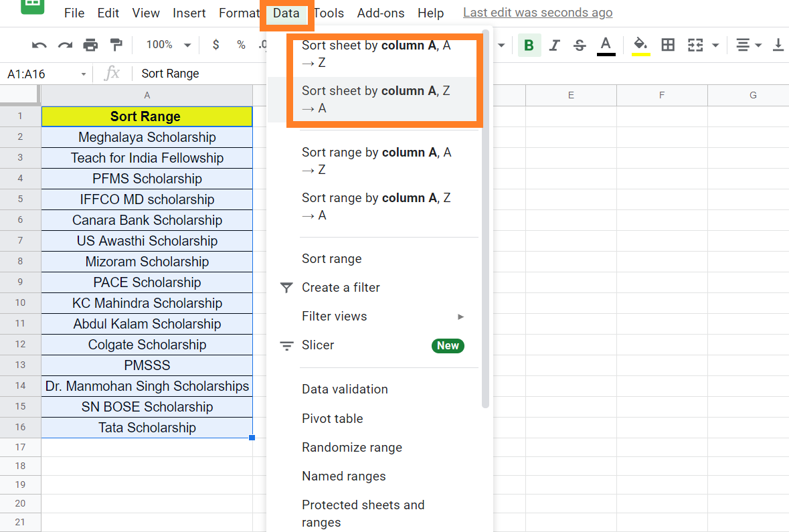
Task: Select row 1 header
Action: tap(20, 116)
